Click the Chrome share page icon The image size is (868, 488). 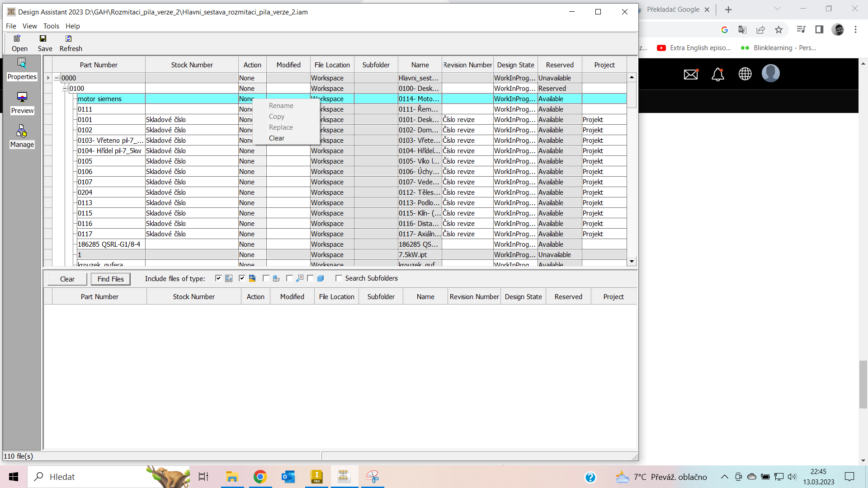click(760, 29)
